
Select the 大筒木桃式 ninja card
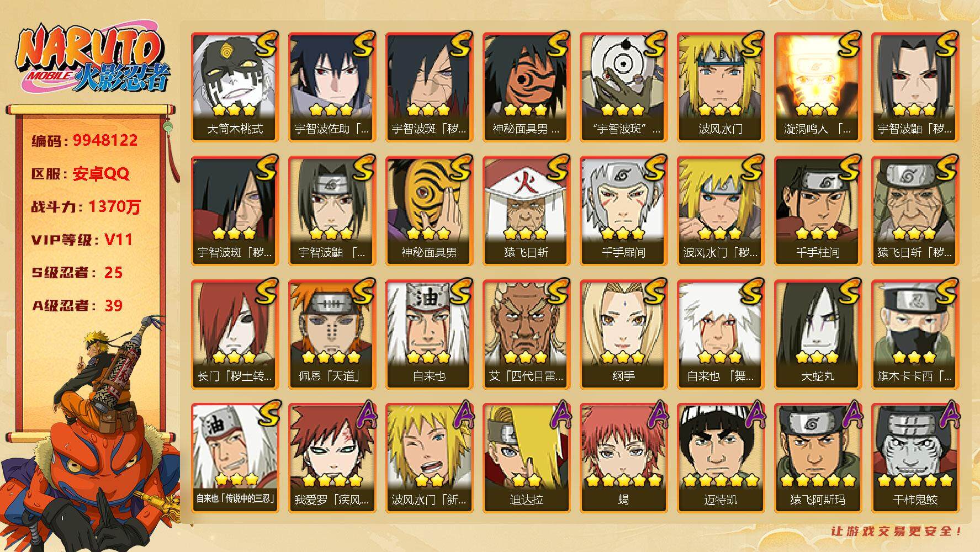(235, 87)
